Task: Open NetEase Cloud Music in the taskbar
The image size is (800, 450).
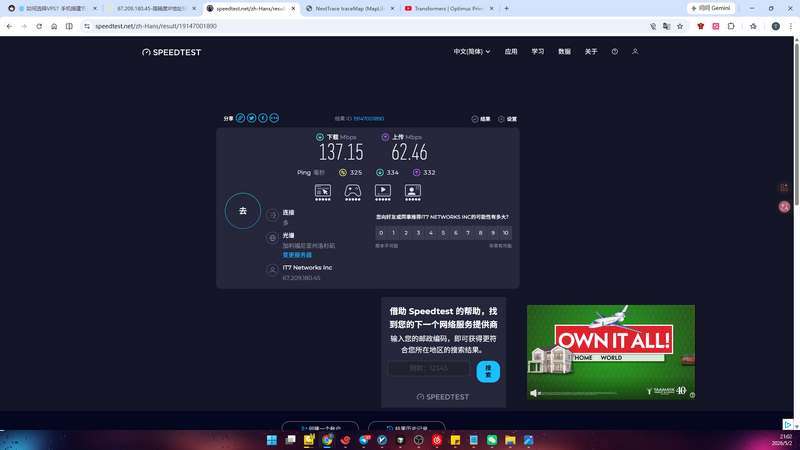Action: [x=437, y=440]
